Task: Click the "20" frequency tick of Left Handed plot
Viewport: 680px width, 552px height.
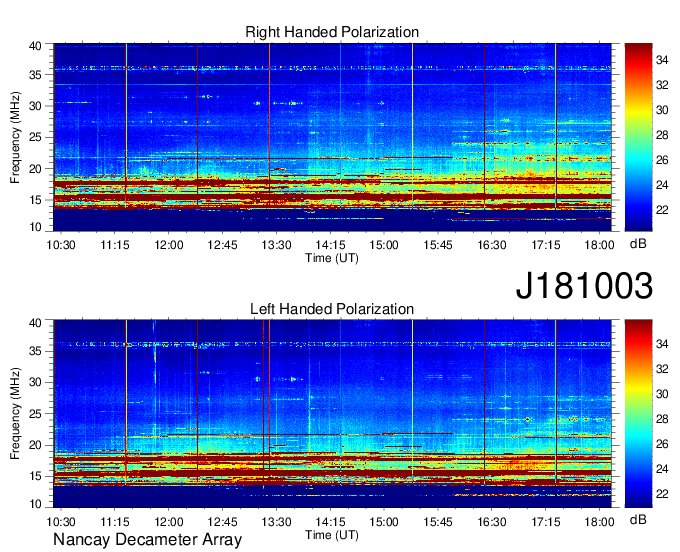Action: 35,445
